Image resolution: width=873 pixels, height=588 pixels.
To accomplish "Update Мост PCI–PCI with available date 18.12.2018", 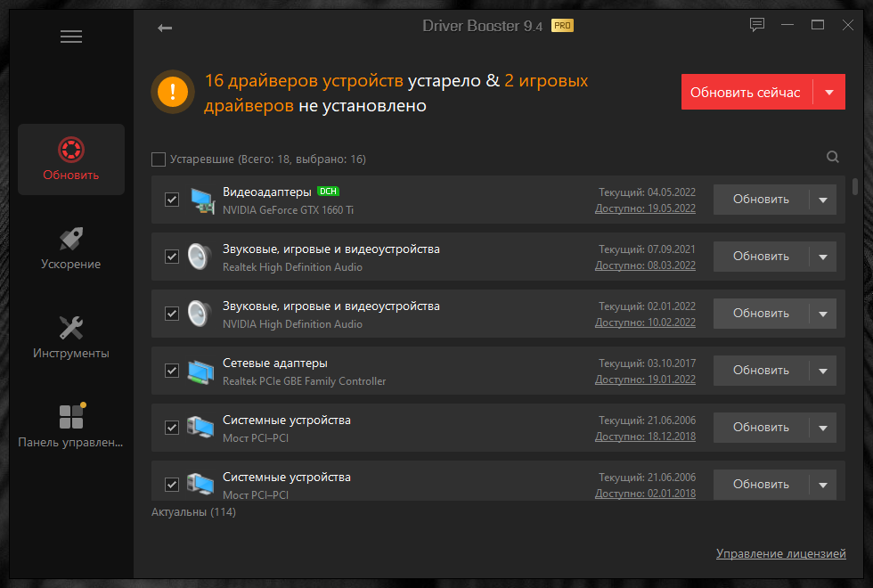I will (x=761, y=428).
